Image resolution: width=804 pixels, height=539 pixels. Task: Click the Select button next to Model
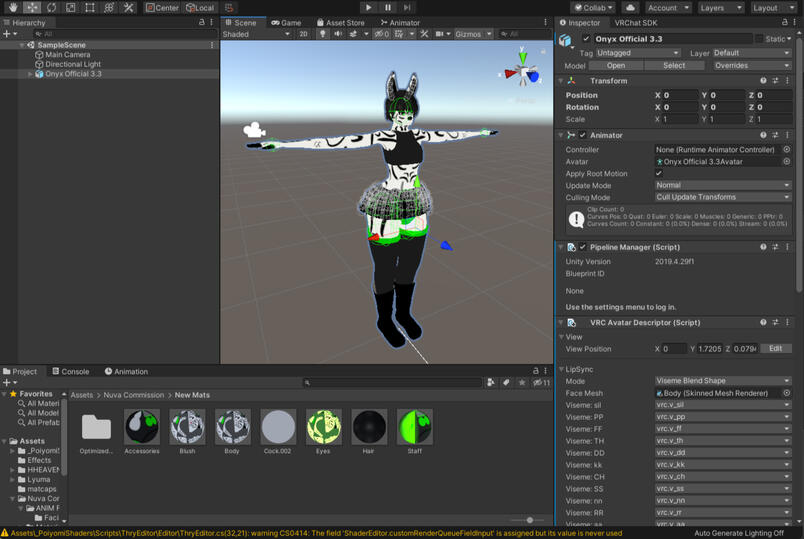tap(674, 65)
